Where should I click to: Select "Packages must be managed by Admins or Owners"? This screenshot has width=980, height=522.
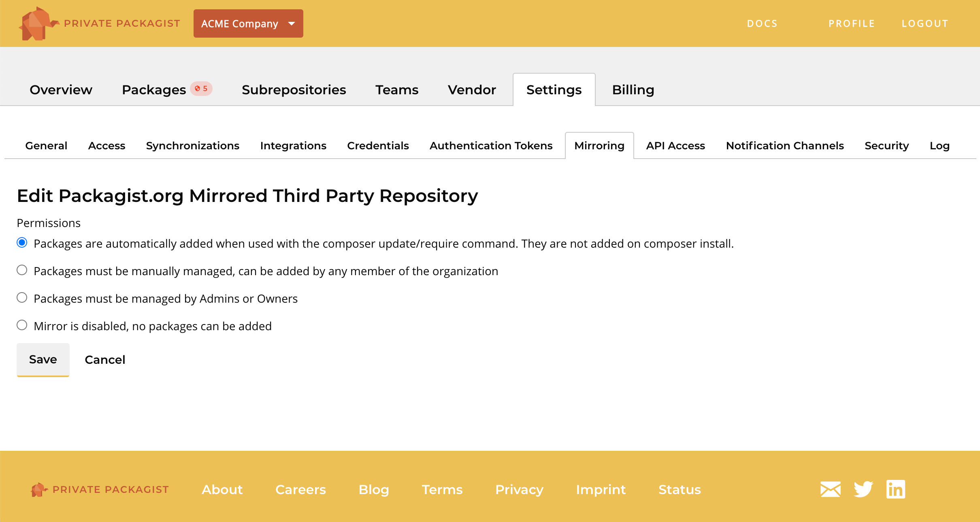pyautogui.click(x=22, y=297)
